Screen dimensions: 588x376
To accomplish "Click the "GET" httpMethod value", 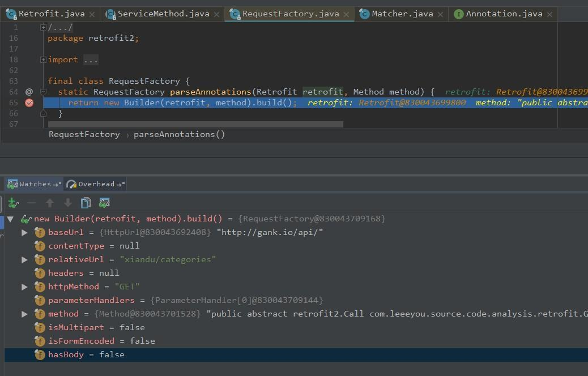I will pyautogui.click(x=127, y=287).
